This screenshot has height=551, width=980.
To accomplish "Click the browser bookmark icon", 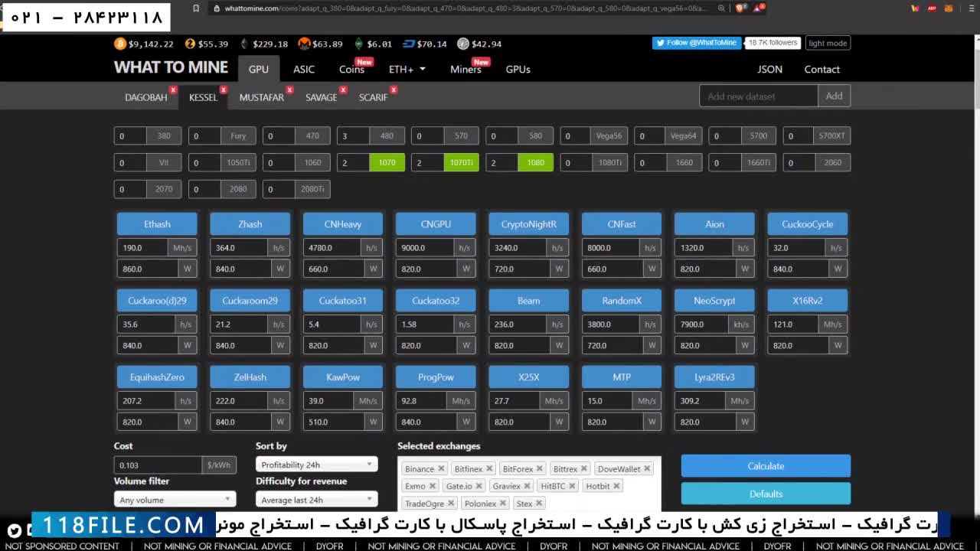I will coord(196,8).
